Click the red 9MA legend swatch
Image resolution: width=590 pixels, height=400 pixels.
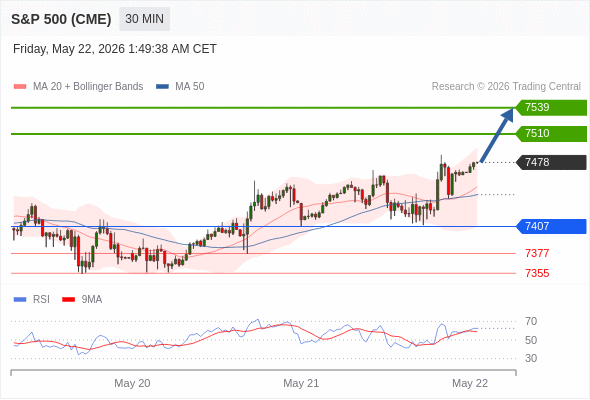[68, 300]
